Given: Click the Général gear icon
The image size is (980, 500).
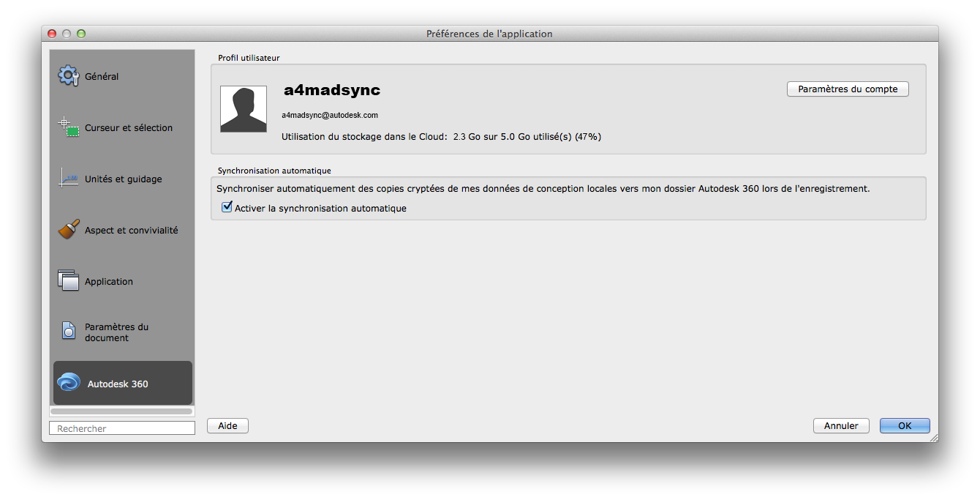Looking at the screenshot, I should [68, 75].
